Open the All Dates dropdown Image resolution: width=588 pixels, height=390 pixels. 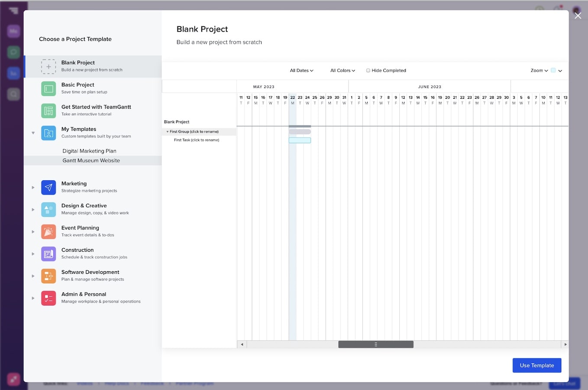click(301, 70)
